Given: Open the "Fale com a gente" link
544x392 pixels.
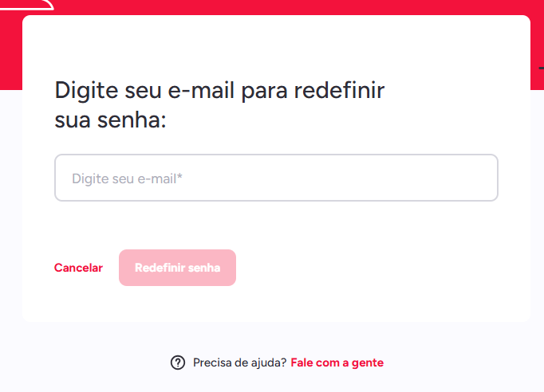Looking at the screenshot, I should pyautogui.click(x=337, y=363).
